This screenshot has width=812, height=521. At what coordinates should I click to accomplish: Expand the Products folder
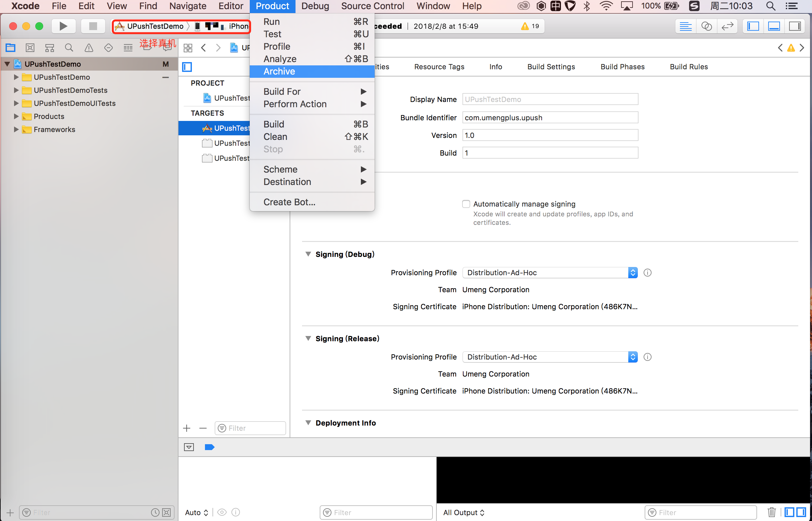point(16,116)
